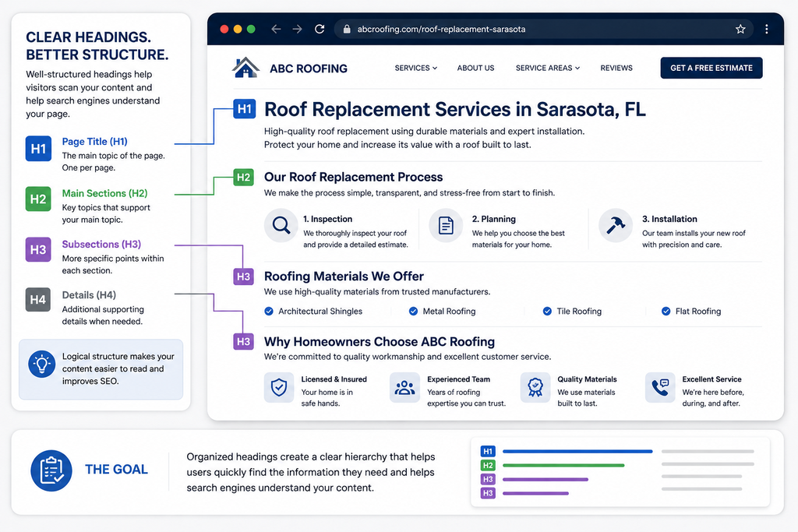The height and width of the screenshot is (532, 798).
Task: Open the Reviews nav item
Action: point(616,68)
